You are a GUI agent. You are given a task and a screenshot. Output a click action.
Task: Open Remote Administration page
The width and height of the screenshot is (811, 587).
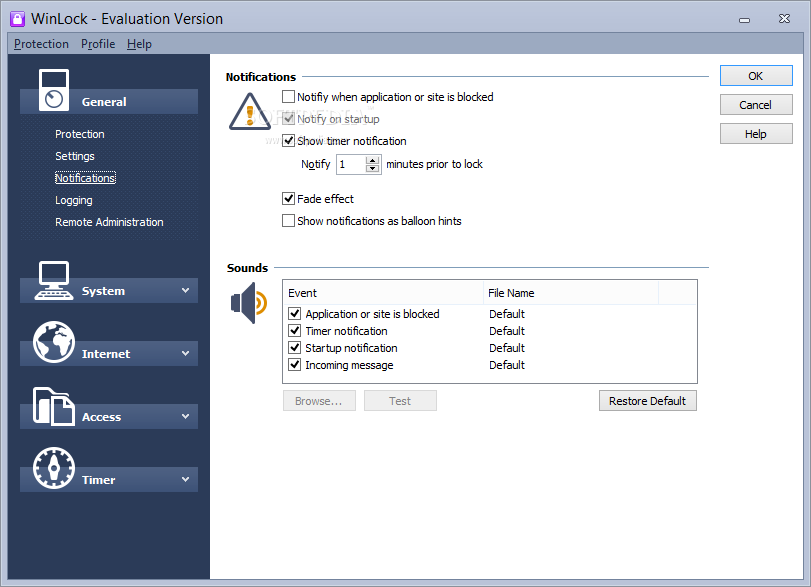click(109, 222)
